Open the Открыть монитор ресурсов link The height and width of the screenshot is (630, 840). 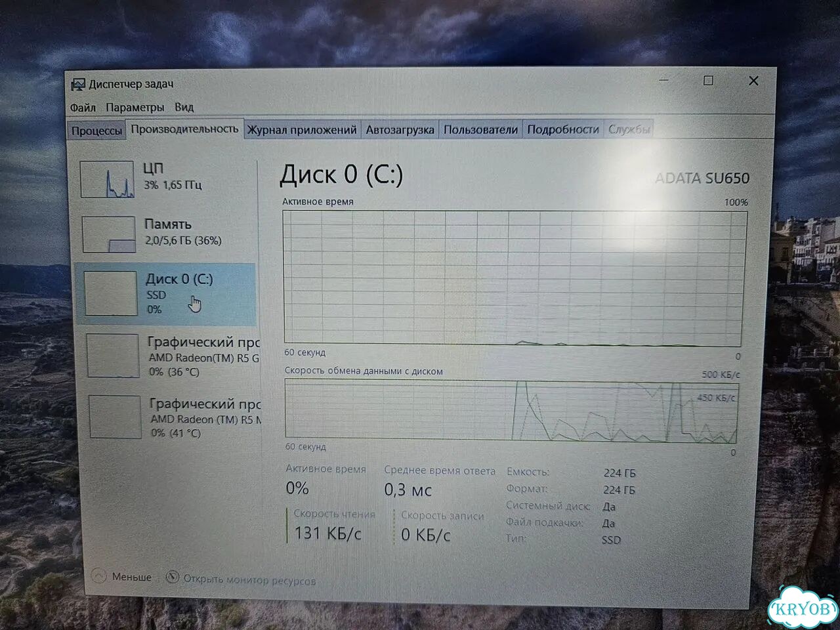249,580
